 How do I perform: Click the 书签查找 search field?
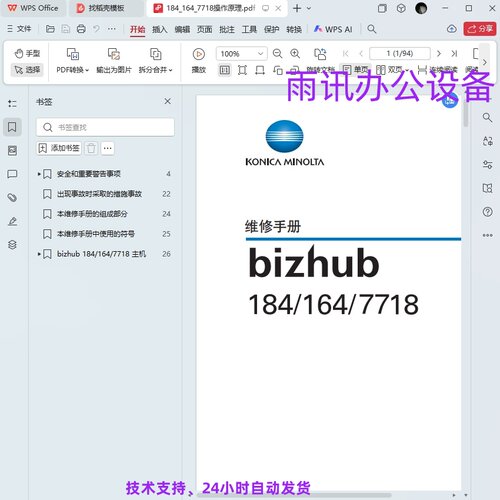point(105,127)
